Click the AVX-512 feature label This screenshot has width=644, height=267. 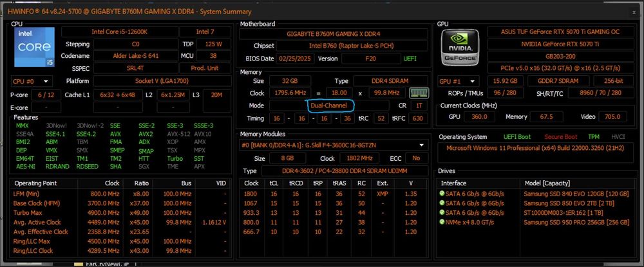[178, 134]
